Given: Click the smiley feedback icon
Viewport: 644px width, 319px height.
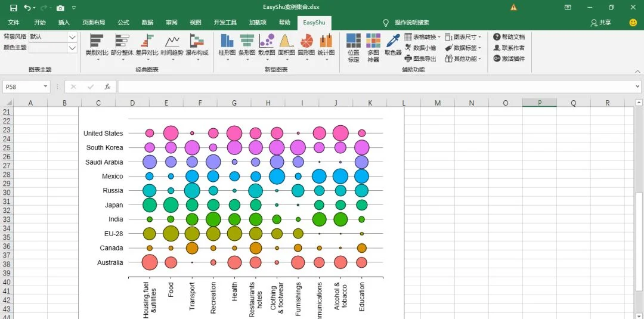Looking at the screenshot, I should (633, 23).
